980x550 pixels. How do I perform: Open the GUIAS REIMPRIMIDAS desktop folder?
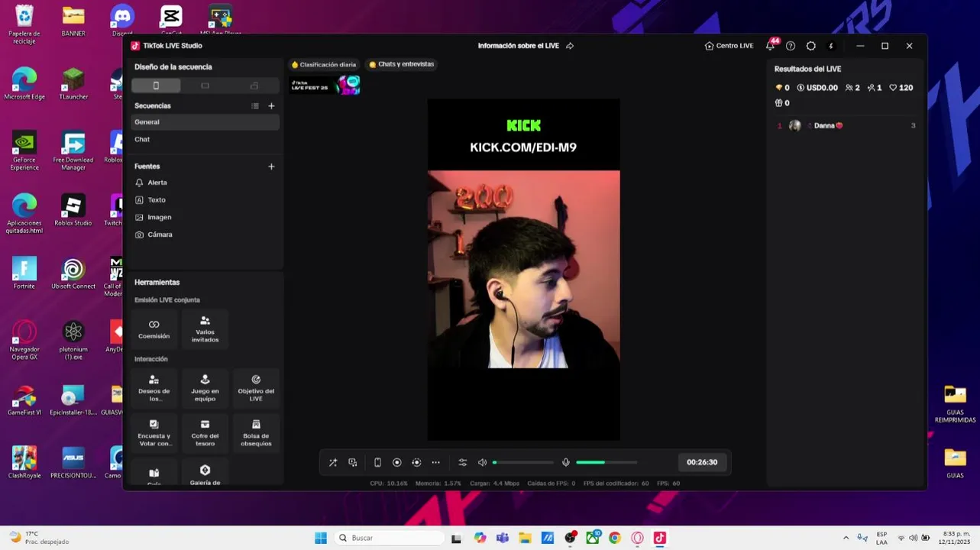click(955, 404)
